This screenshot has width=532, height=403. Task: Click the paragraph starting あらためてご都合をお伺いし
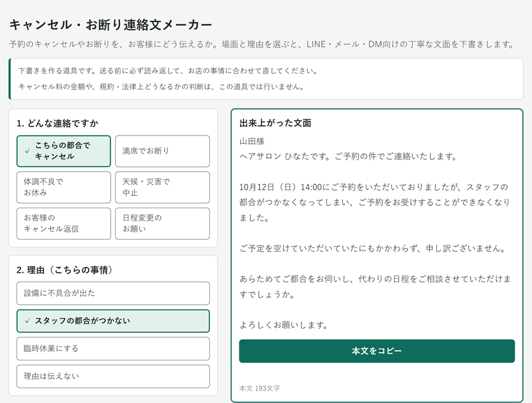tap(375, 286)
